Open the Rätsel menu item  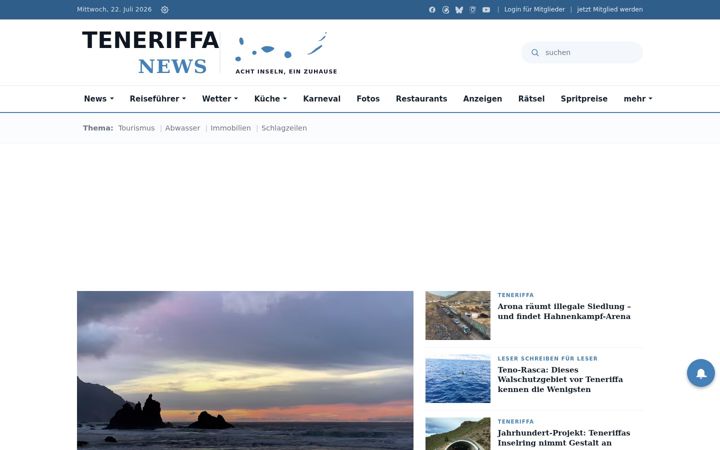click(531, 99)
